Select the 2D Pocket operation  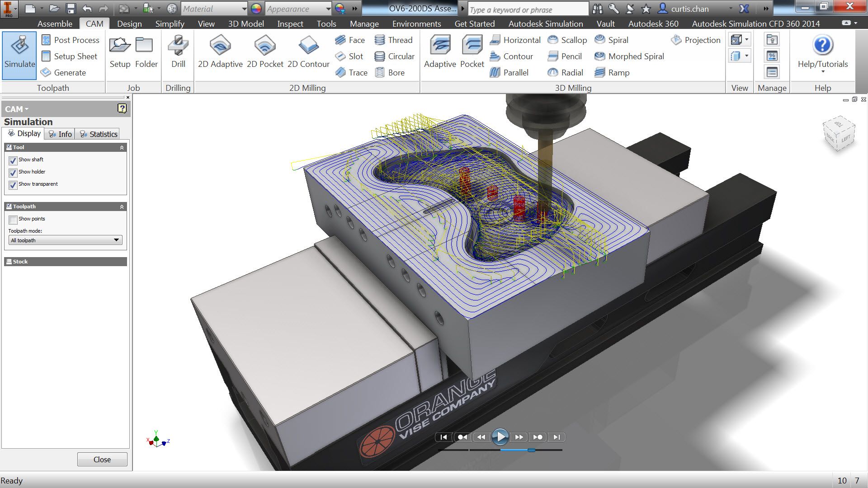coord(265,51)
